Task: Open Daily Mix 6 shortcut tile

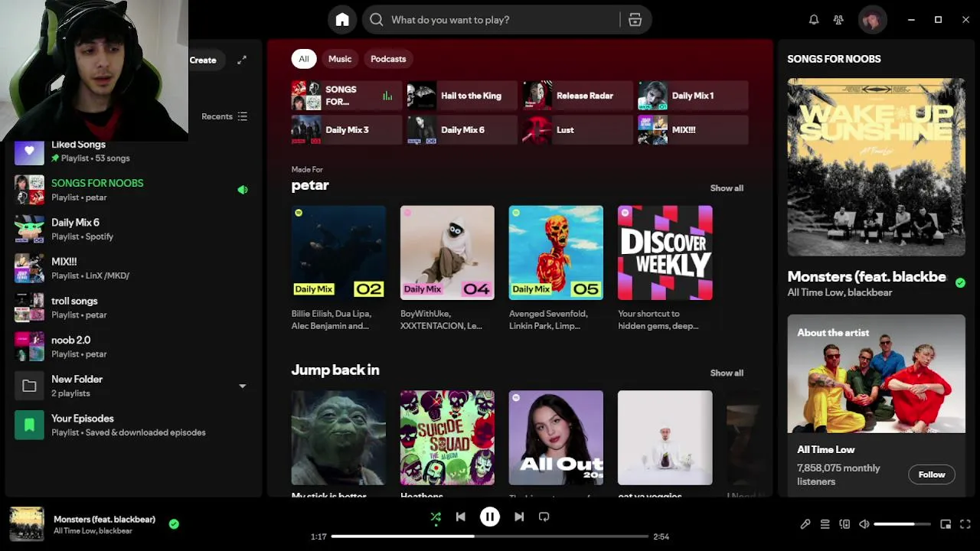Action: pos(462,130)
